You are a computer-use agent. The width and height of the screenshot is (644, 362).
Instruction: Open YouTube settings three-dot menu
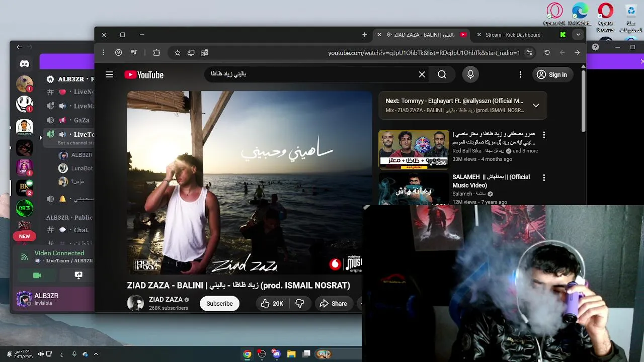coord(520,74)
